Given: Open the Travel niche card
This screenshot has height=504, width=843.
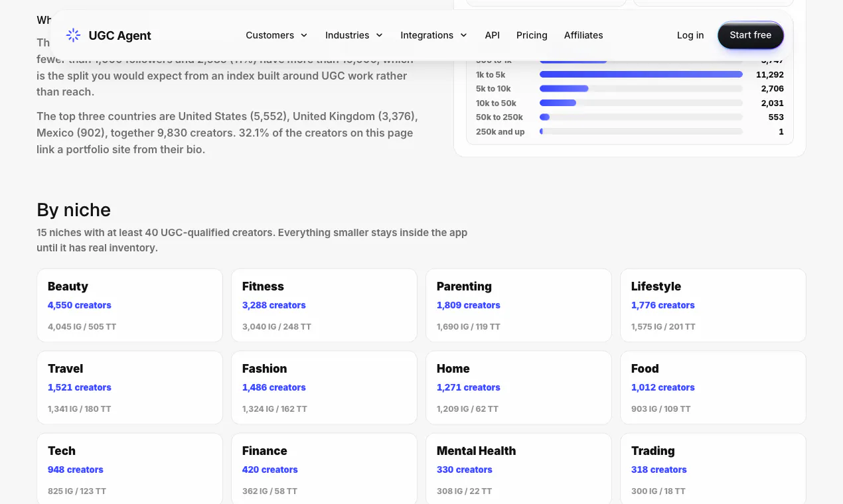Looking at the screenshot, I should tap(129, 387).
